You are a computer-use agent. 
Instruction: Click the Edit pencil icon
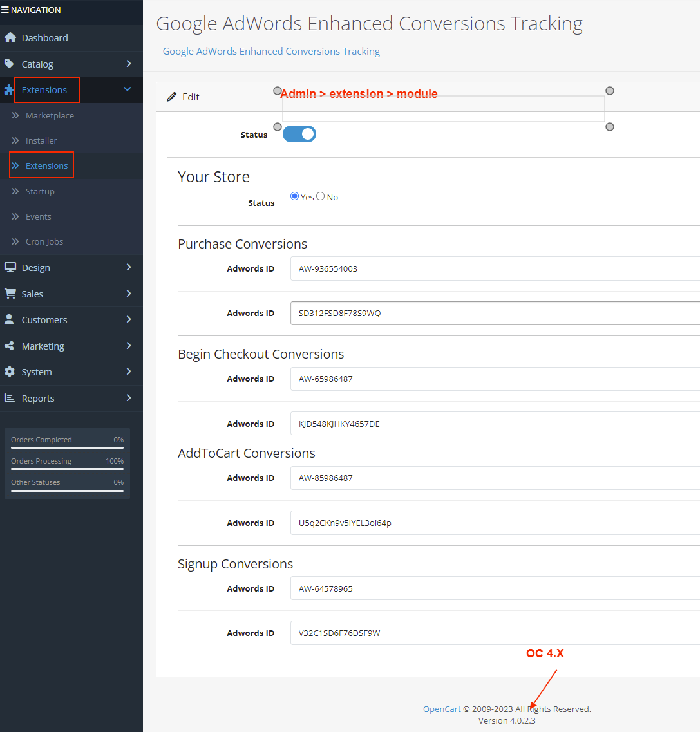coord(170,97)
